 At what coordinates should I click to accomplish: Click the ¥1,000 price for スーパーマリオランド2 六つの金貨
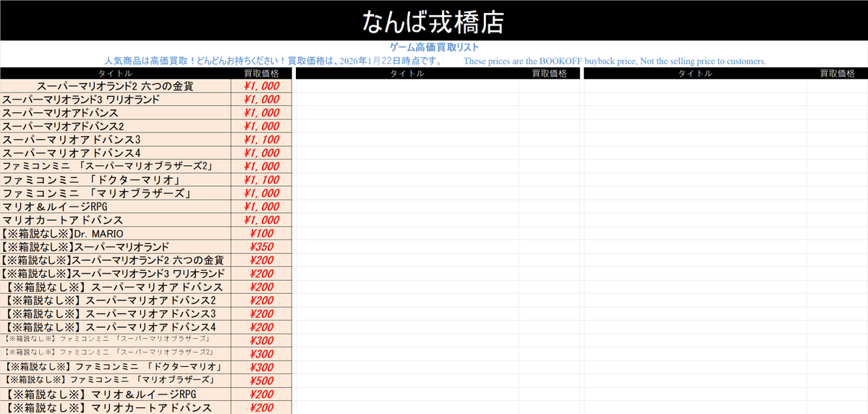[x=261, y=86]
